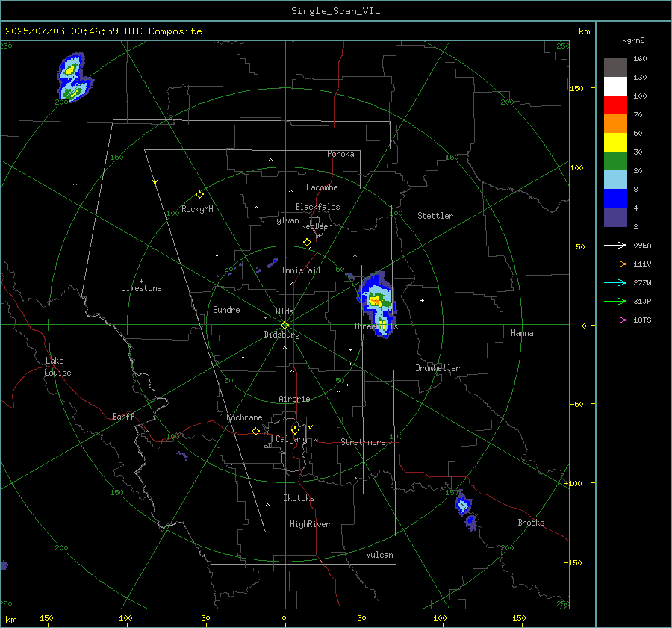Click the storm cell core near Threehills

375,300
